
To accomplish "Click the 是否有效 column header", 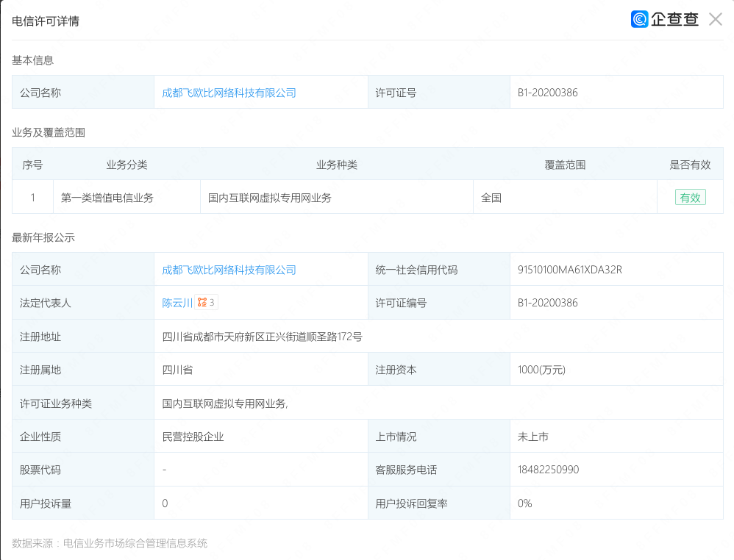I will [x=690, y=165].
